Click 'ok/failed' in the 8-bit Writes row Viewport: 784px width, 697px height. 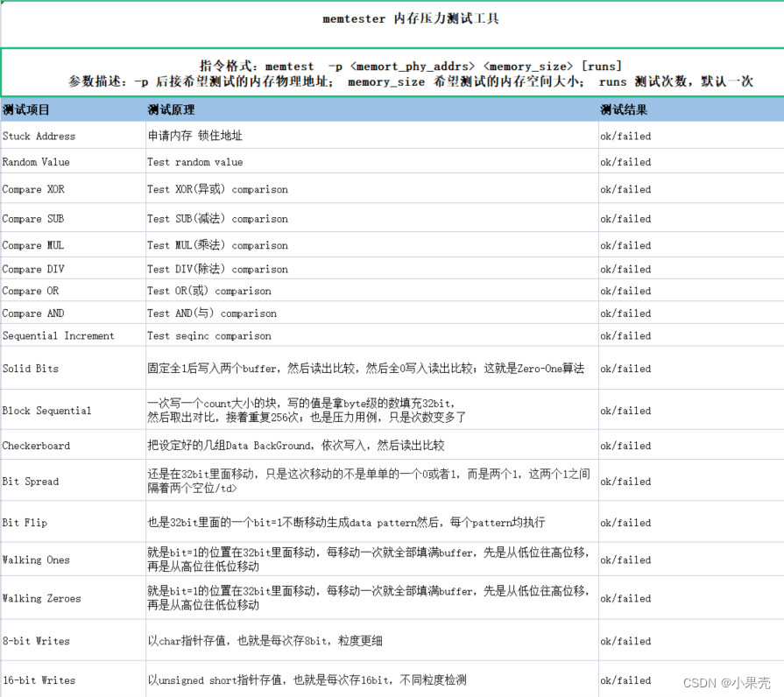point(625,641)
